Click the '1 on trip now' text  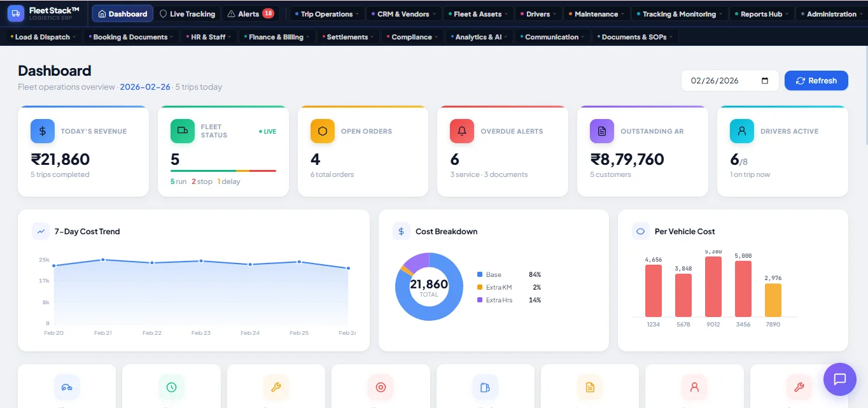point(750,174)
